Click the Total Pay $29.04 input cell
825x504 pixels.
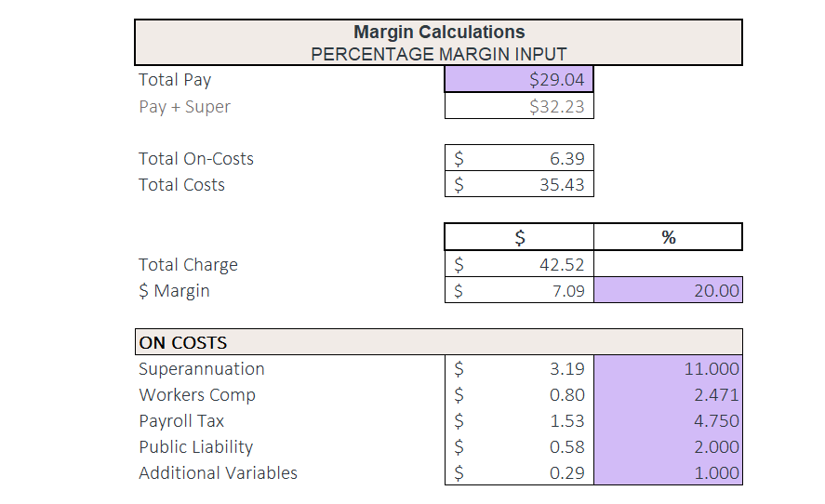[519, 80]
